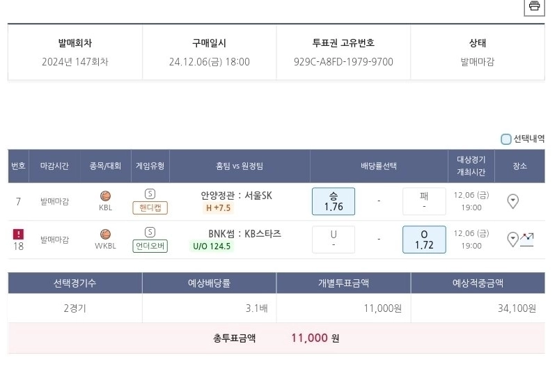
Task: Click the S badge in game 7 row
Action: 150,194
